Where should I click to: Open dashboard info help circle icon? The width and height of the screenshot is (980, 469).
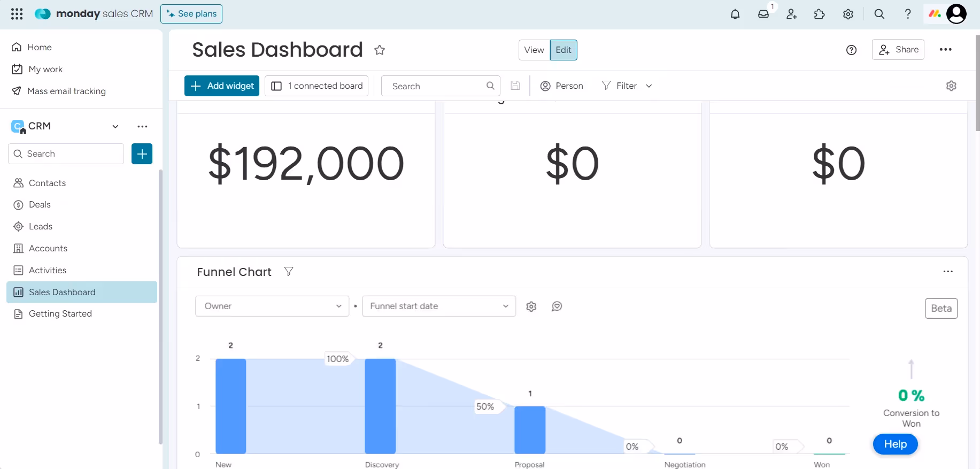(x=852, y=50)
